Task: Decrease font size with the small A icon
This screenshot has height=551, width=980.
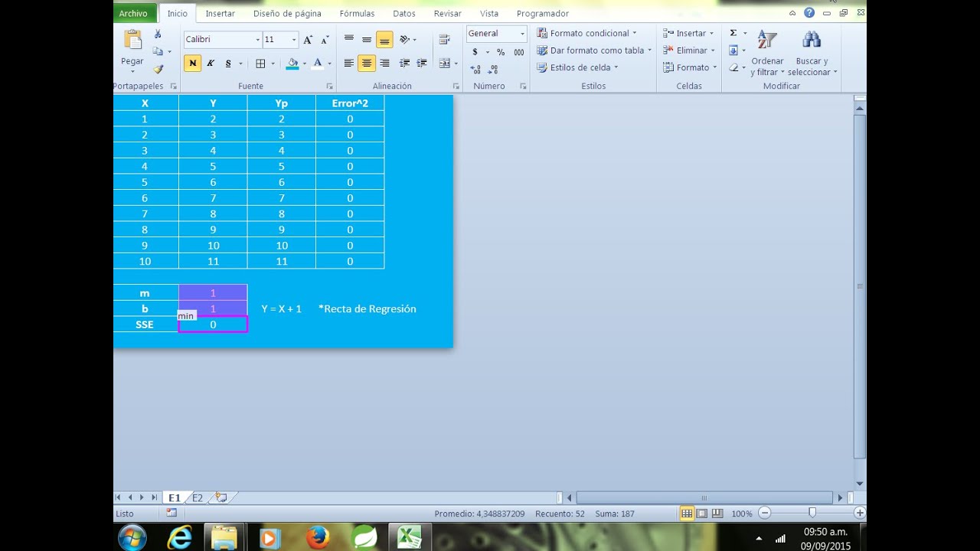Action: (x=325, y=40)
